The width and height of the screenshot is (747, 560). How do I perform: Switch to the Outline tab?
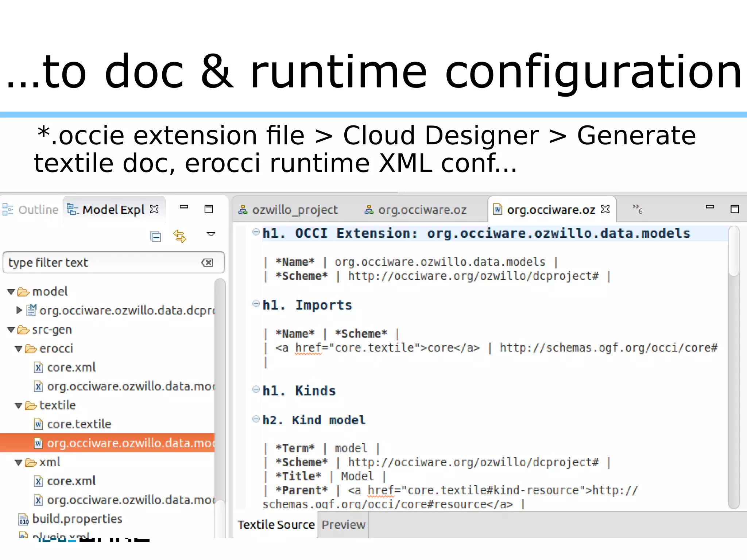31,210
